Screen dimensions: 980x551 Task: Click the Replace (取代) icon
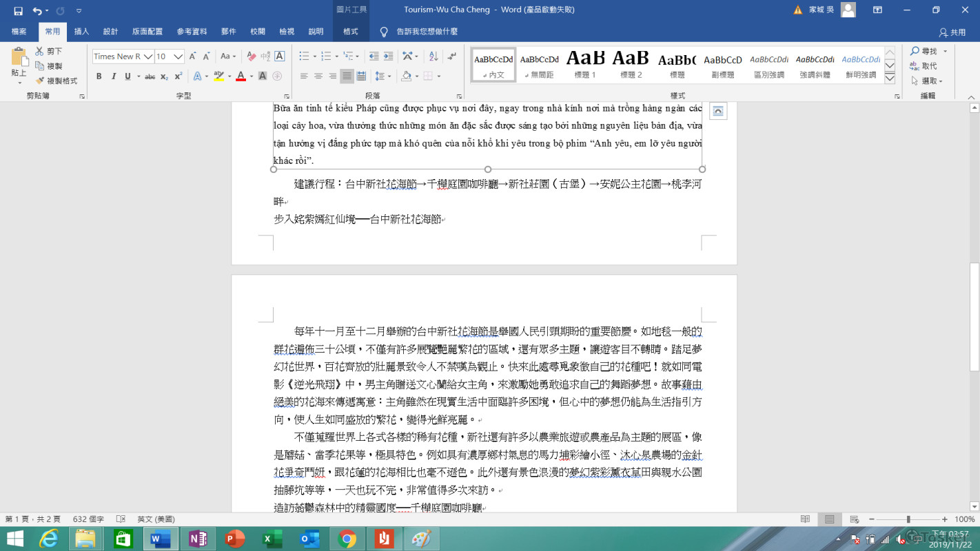[x=923, y=66]
